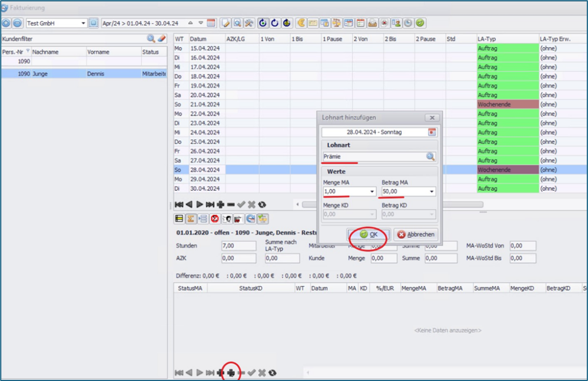
Task: Click the blue plus icon beside Test GmbH
Action: pos(6,23)
